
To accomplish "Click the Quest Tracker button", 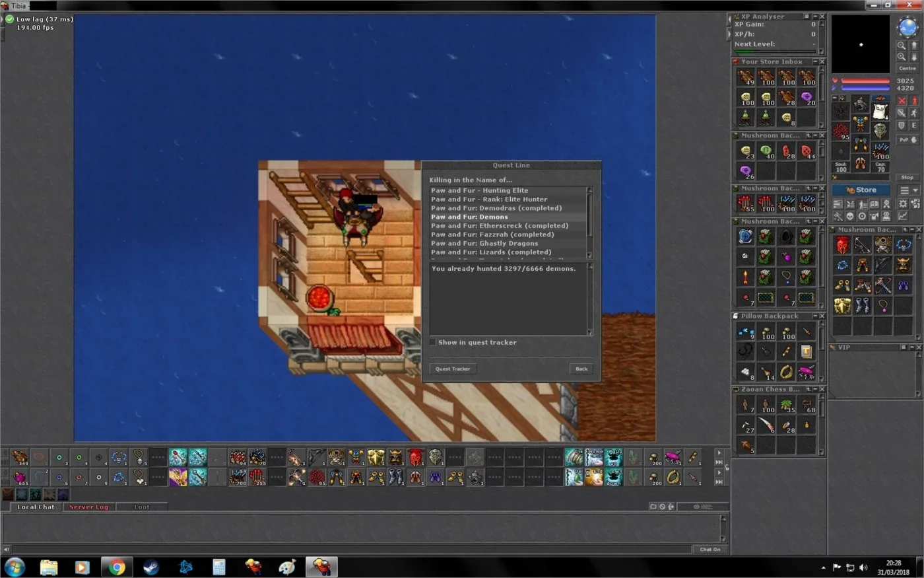I will click(453, 369).
